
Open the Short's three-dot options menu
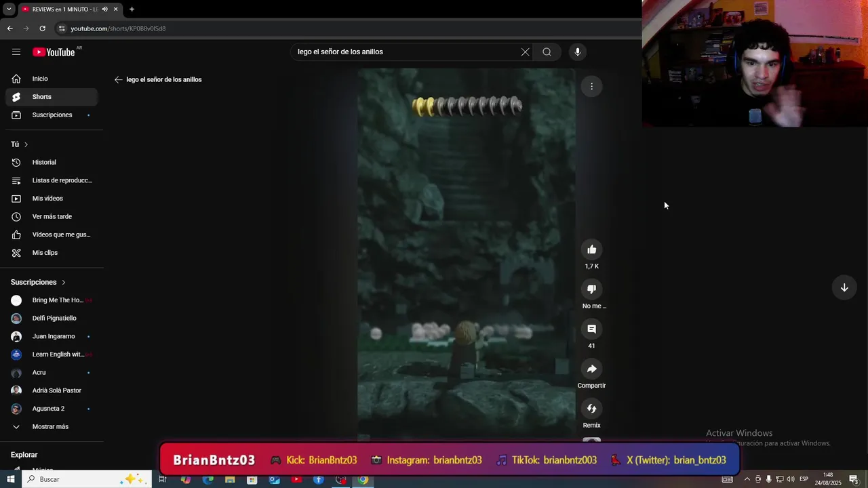pos(591,86)
